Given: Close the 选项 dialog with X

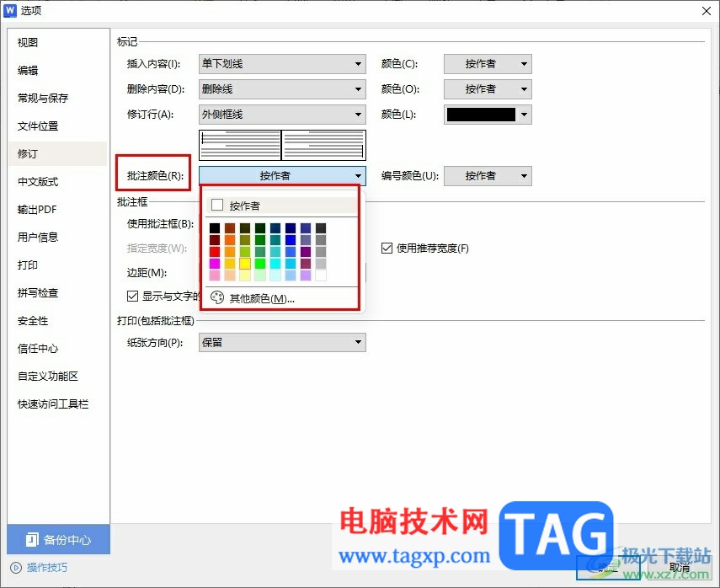Looking at the screenshot, I should pyautogui.click(x=707, y=11).
